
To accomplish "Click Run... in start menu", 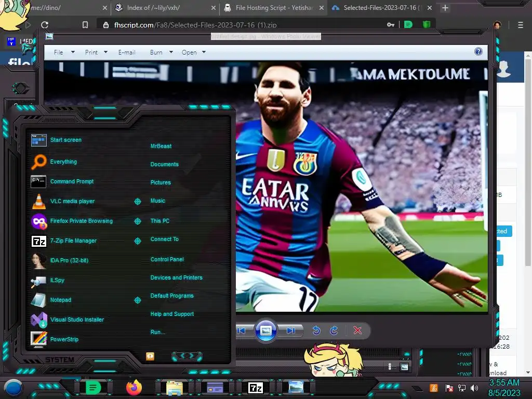I will 157,332.
